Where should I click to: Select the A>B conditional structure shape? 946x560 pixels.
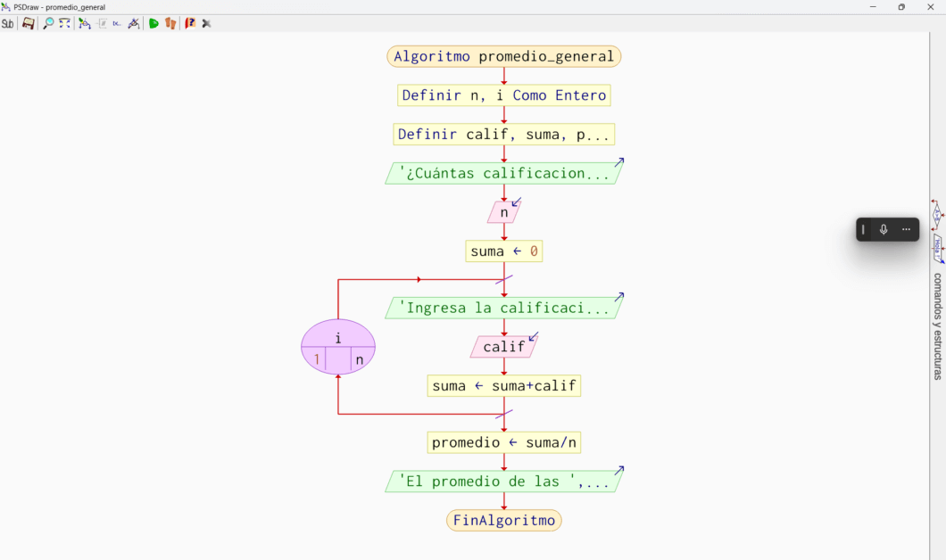click(x=938, y=215)
